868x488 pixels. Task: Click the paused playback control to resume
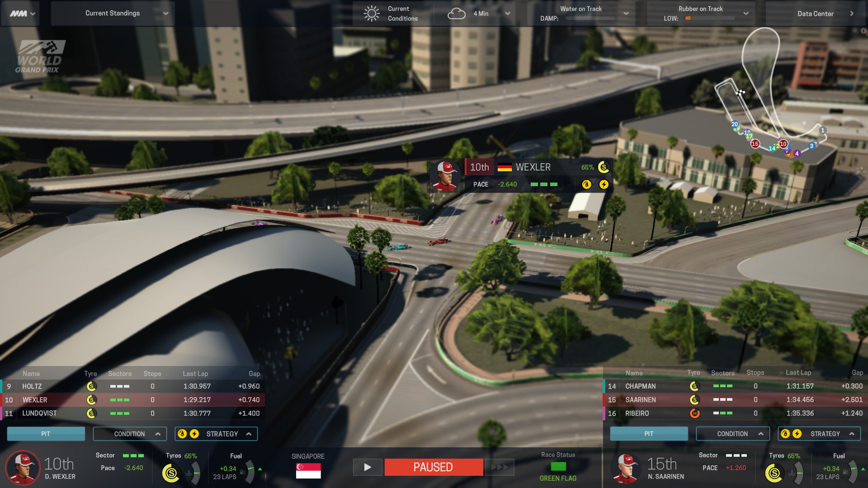click(367, 467)
